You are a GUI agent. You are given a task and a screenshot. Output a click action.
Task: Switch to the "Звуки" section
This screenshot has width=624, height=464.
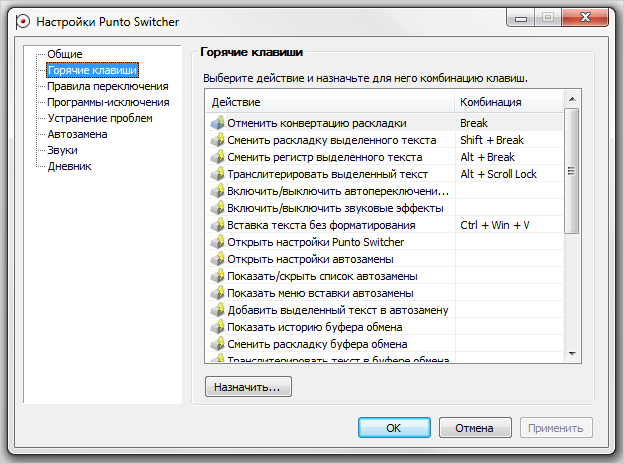point(62,150)
